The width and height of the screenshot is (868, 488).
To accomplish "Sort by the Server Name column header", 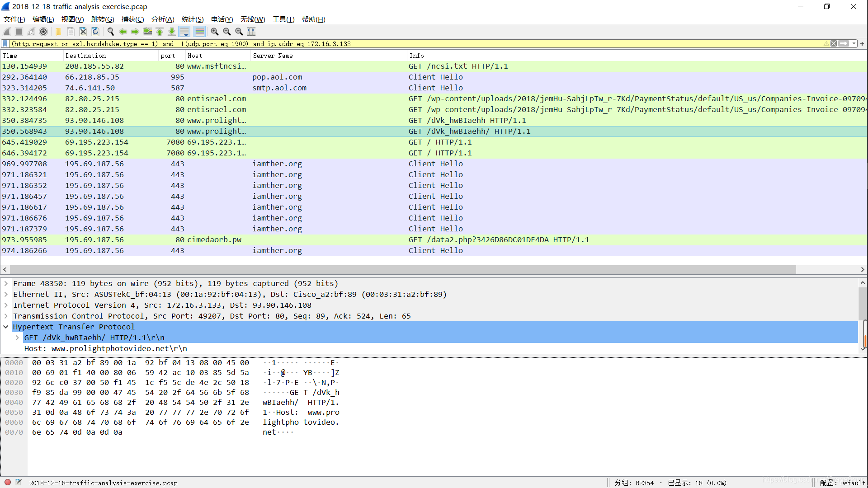I will tap(329, 56).
